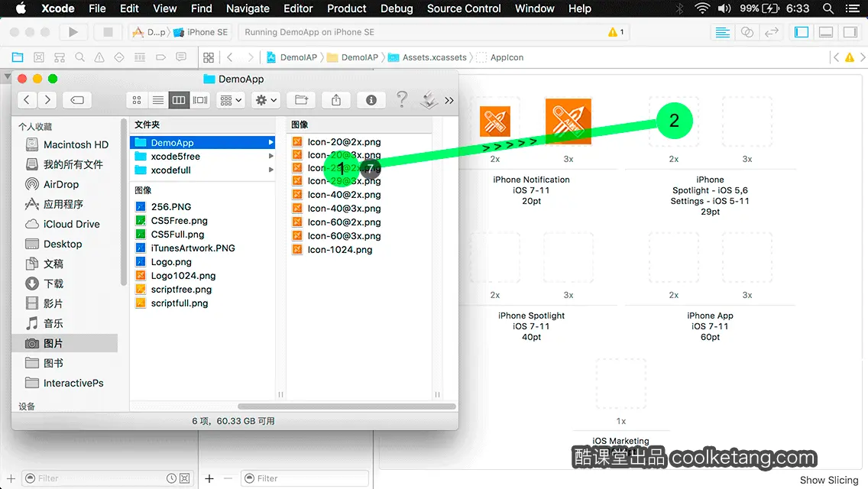Viewport: 868px width, 489px height.
Task: Expand the xcodefull folder arrow
Action: (x=270, y=170)
